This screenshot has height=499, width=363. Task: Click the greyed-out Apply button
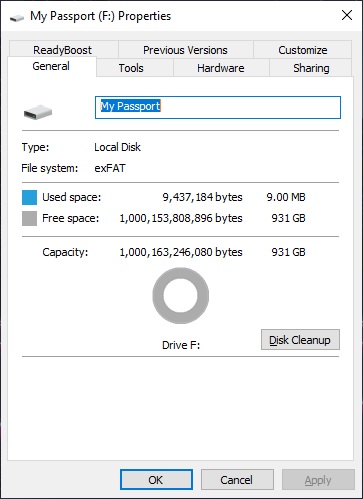pyautogui.click(x=318, y=480)
